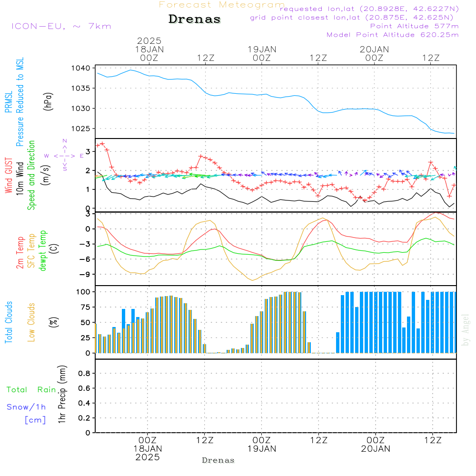
Task: Click the small Drenas label at bottom
Action: tap(218, 460)
